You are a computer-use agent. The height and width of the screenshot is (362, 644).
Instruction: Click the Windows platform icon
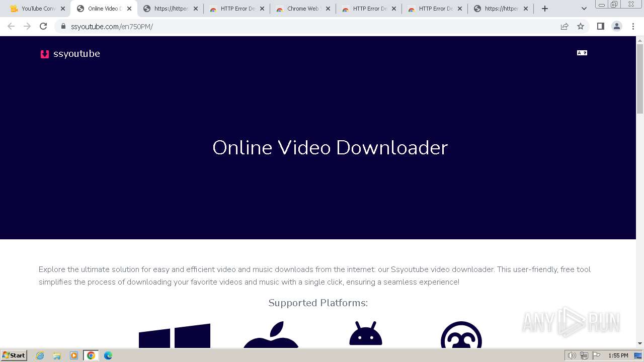point(175,335)
